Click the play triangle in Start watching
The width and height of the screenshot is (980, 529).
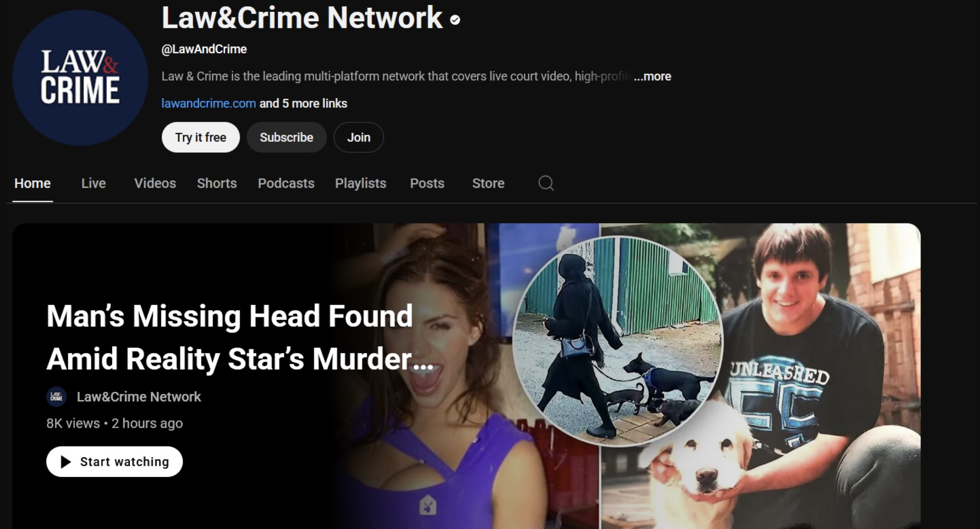pos(65,461)
